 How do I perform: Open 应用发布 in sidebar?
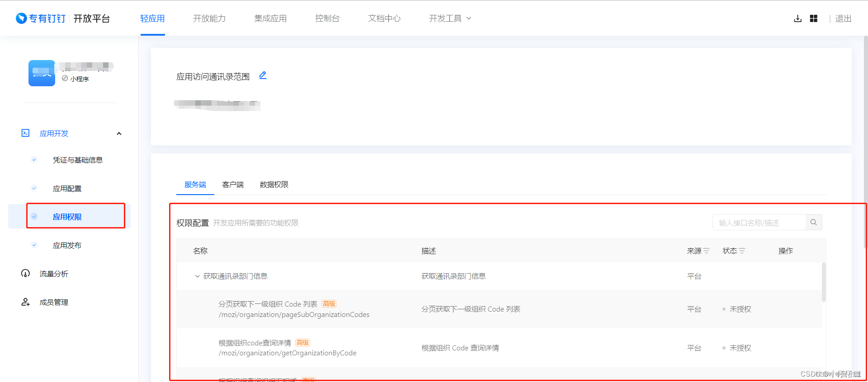click(x=67, y=245)
